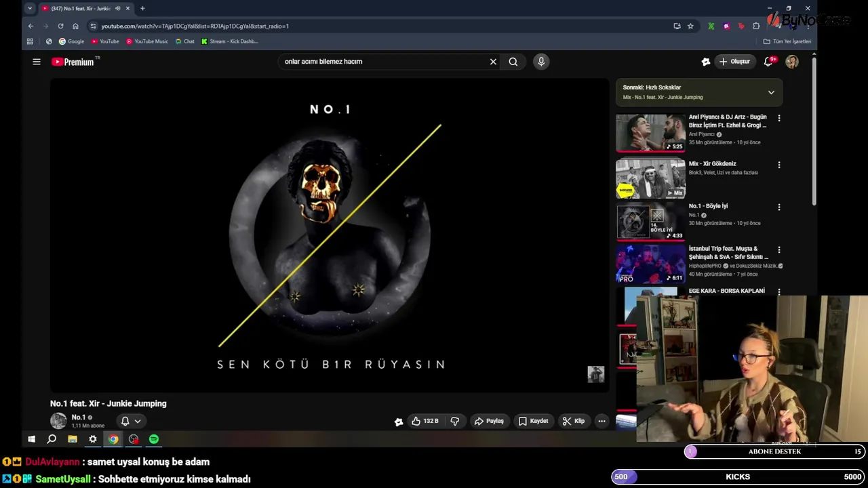
Task: Click the video title Junkie Jumping
Action: click(x=108, y=403)
